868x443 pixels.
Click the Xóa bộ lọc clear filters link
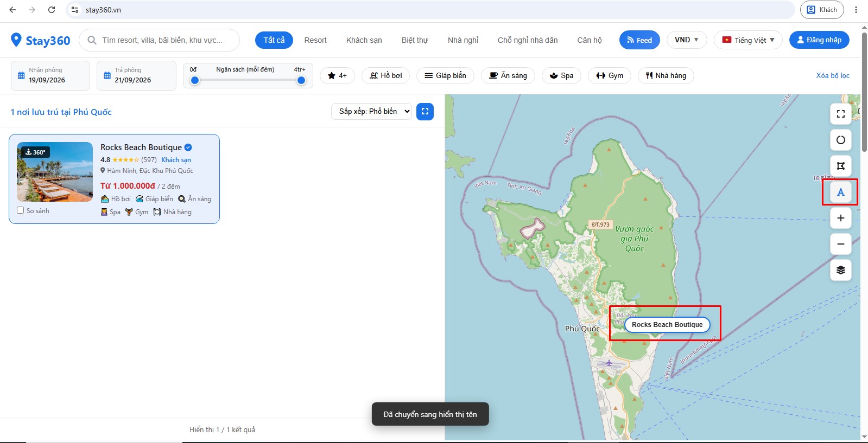[x=833, y=75]
